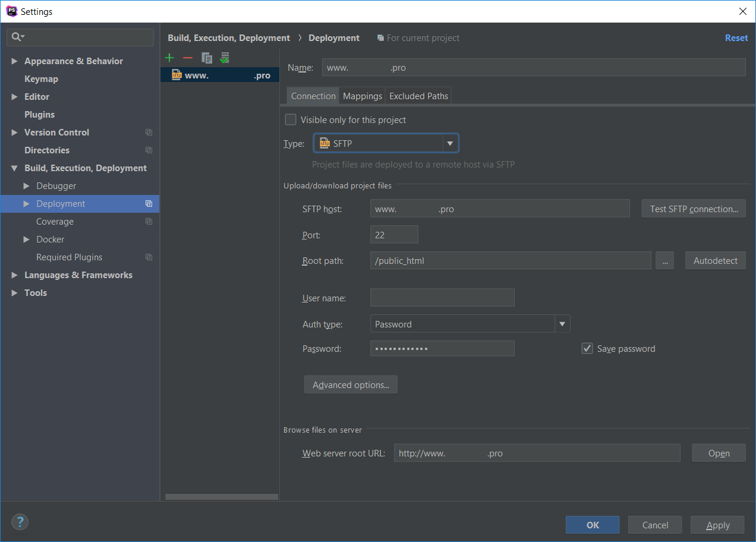Click Build, Execution, Deployment breadcrumb

pos(229,38)
